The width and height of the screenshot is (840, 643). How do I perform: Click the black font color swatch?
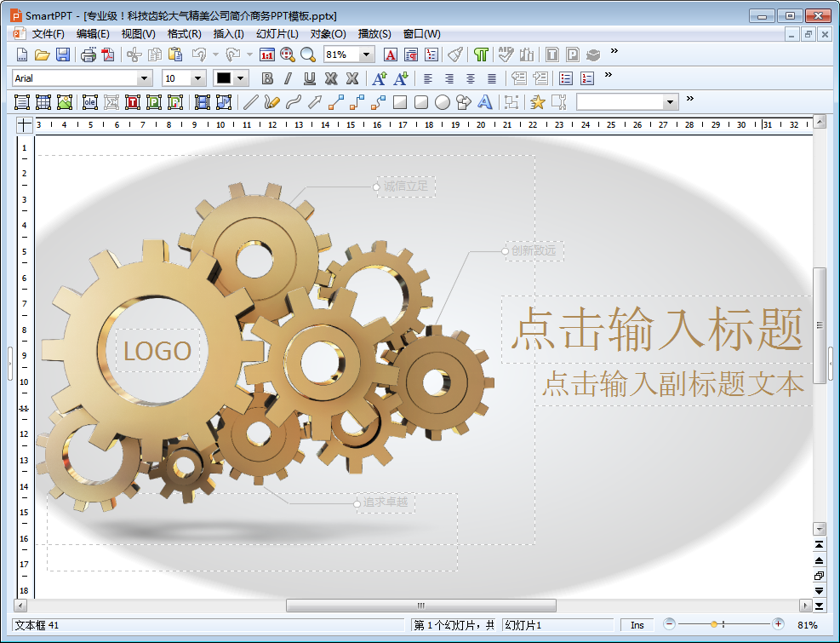coord(224,78)
